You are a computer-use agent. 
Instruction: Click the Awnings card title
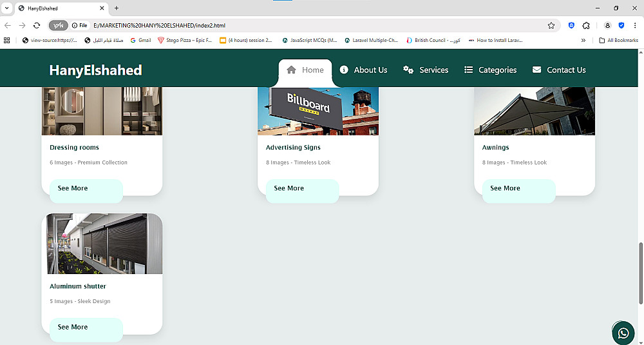[x=495, y=147]
